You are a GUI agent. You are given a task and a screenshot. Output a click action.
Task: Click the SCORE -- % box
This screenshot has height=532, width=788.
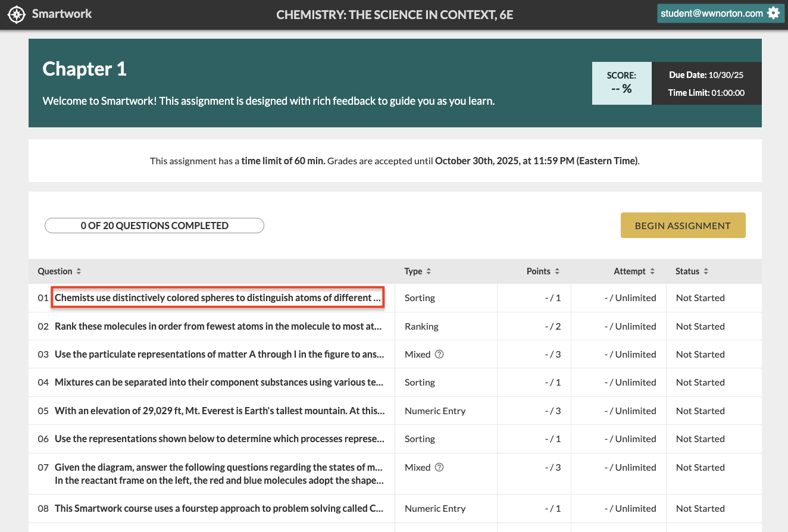coord(621,83)
